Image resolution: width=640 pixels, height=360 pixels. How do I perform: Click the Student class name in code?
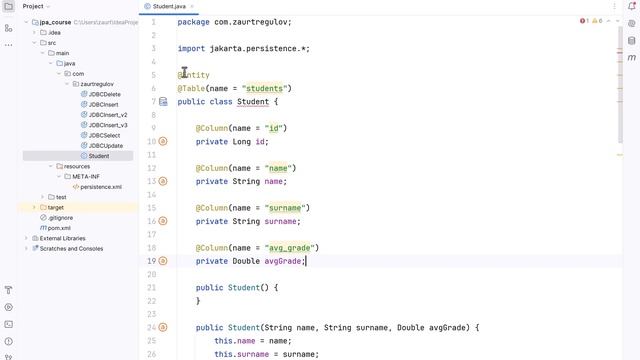click(x=253, y=102)
